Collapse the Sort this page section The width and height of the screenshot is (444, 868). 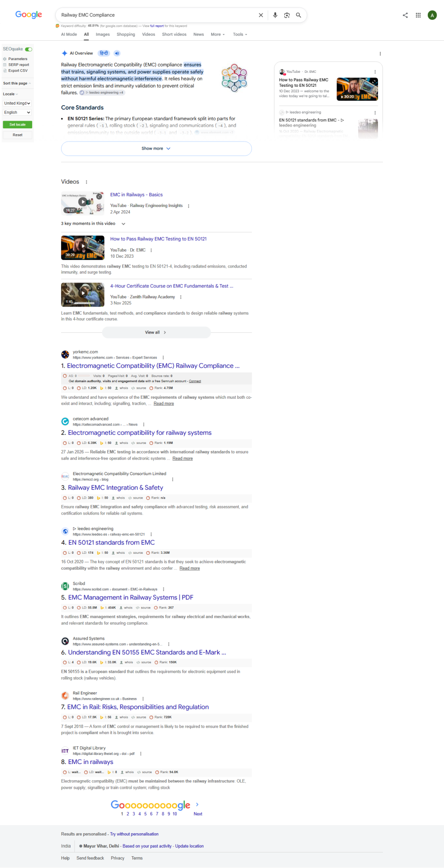coord(17,83)
